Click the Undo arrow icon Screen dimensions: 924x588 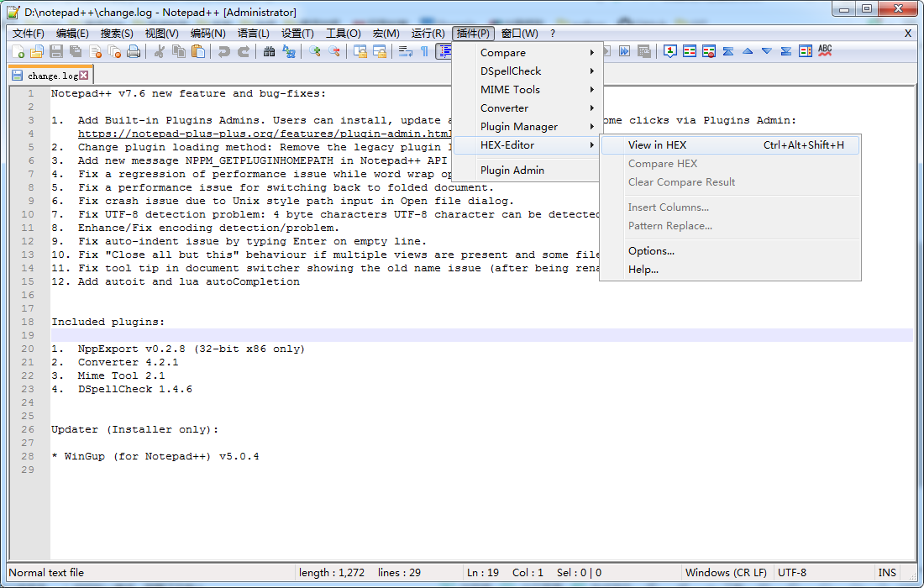pos(224,52)
